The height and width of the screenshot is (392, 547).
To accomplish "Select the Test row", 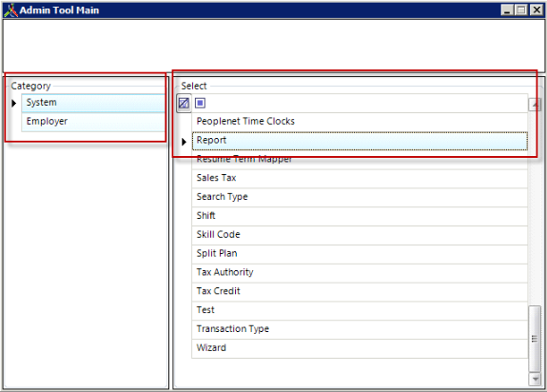I will pyautogui.click(x=360, y=310).
